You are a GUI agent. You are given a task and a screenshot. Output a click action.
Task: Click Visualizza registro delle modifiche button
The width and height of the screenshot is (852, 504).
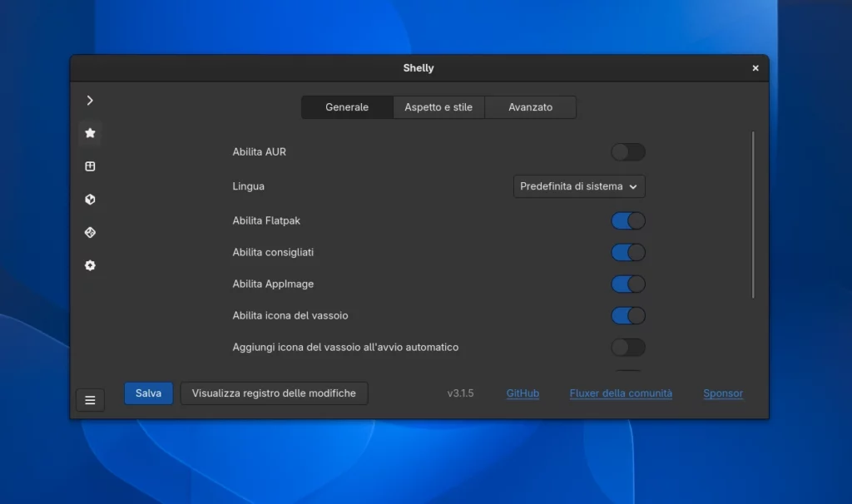pos(274,393)
